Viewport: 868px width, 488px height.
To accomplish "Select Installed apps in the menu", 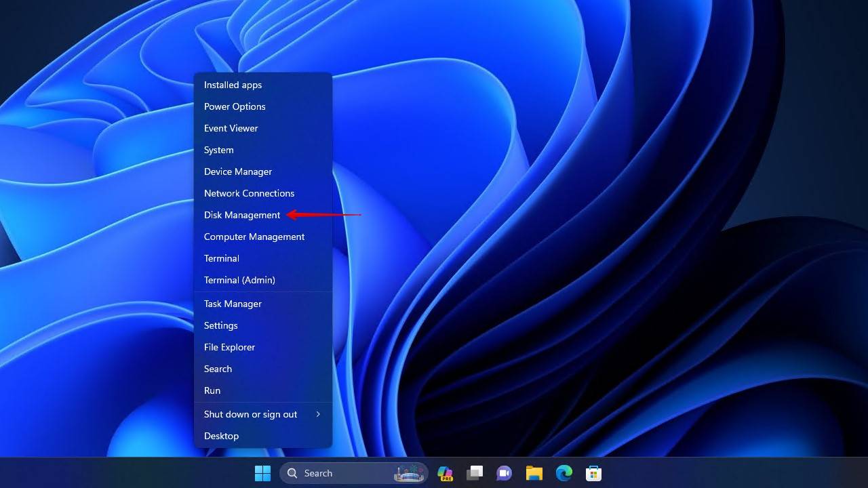I will click(x=263, y=85).
